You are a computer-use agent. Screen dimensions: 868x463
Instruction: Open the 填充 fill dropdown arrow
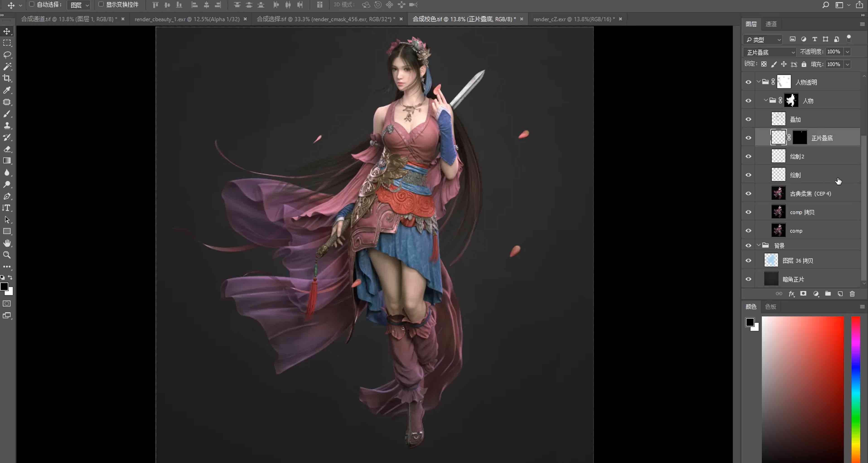847,64
